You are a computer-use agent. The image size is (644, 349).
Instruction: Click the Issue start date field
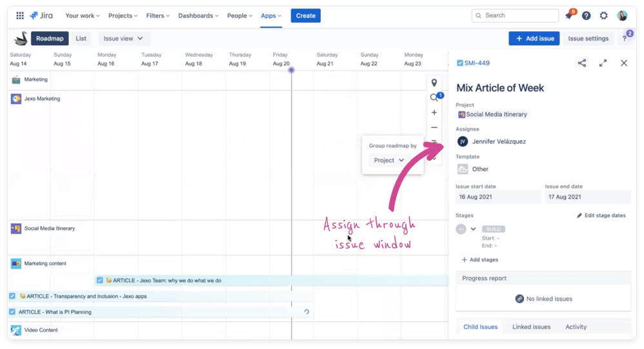click(498, 197)
